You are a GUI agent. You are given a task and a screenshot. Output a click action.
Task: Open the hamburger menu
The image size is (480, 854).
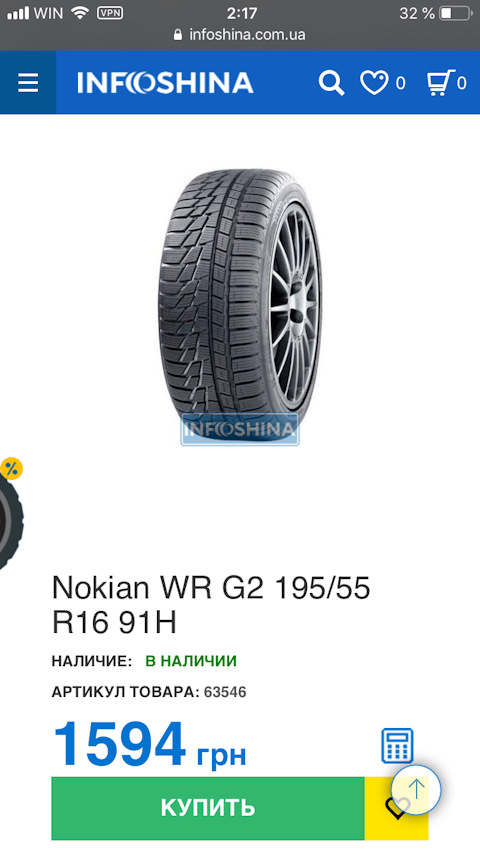point(28,83)
